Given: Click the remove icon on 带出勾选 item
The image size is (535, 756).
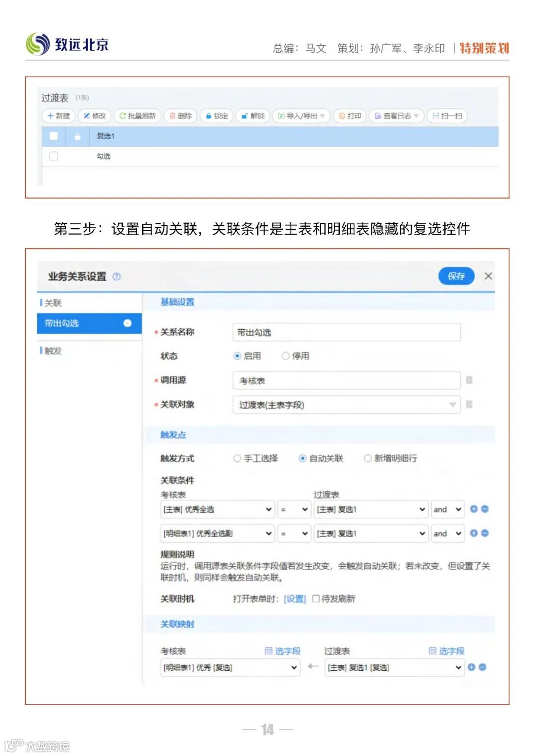Looking at the screenshot, I should tap(127, 323).
